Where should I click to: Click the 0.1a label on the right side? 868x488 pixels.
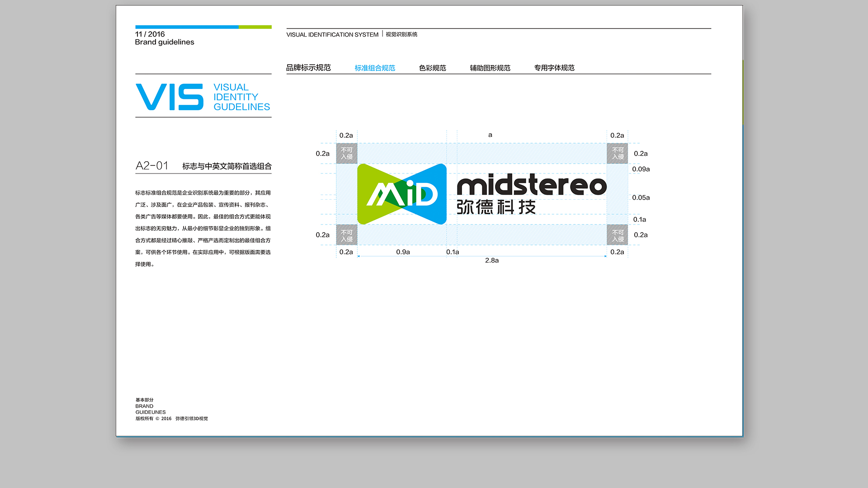[640, 220]
